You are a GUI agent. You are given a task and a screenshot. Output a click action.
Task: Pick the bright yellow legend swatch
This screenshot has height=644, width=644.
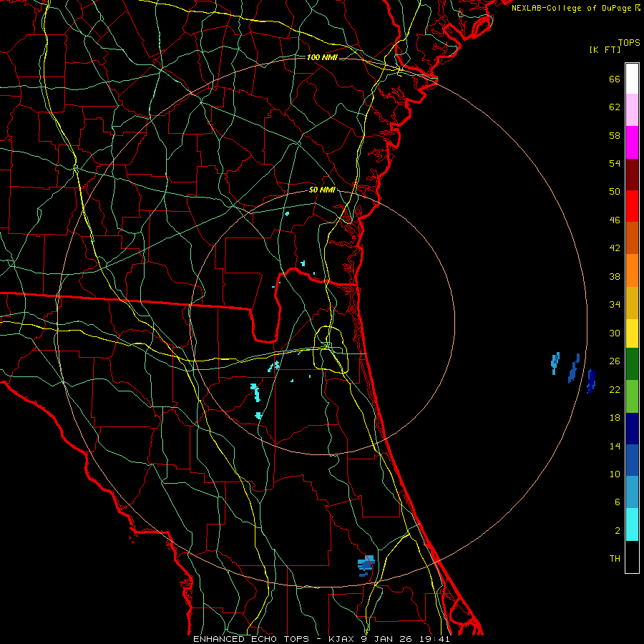pos(632,333)
